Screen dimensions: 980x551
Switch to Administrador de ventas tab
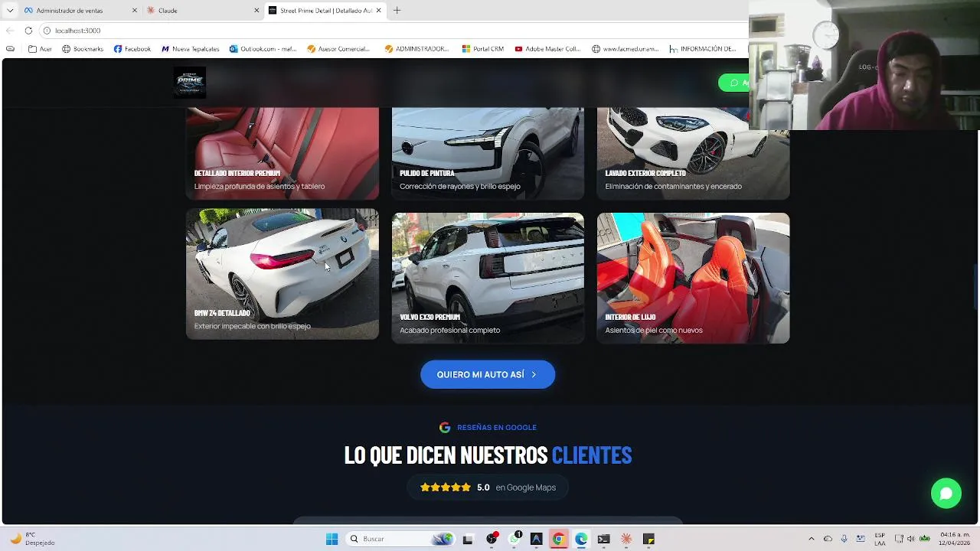pos(80,11)
